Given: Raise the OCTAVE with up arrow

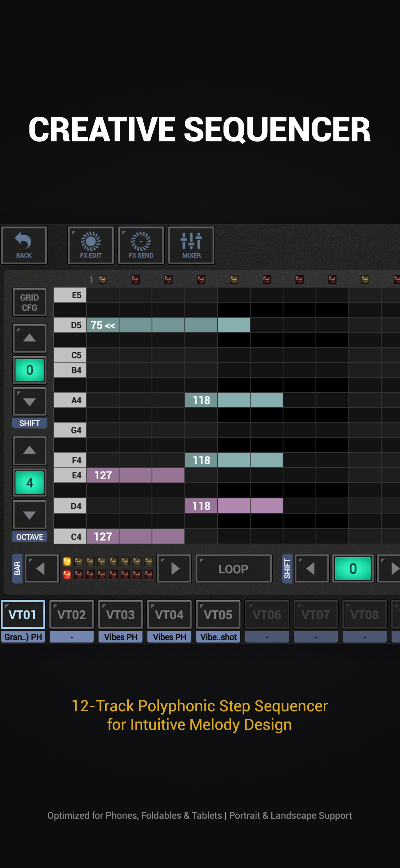Looking at the screenshot, I should pos(30,450).
